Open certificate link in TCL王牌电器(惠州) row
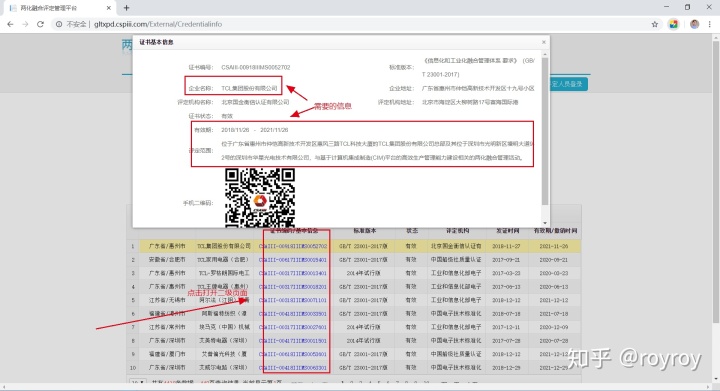 pos(293,287)
